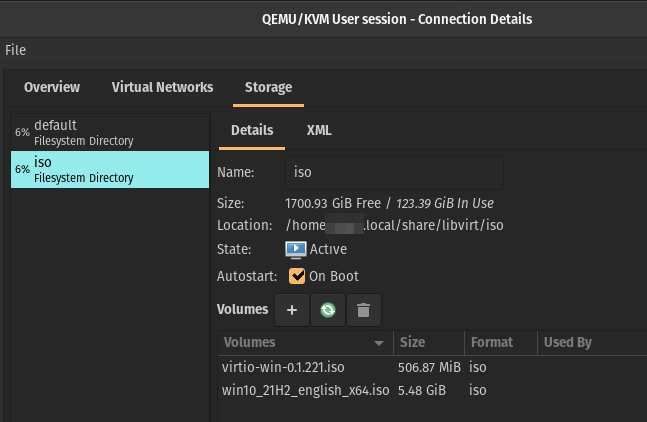Open the Virtual Networks tab

[x=162, y=87]
